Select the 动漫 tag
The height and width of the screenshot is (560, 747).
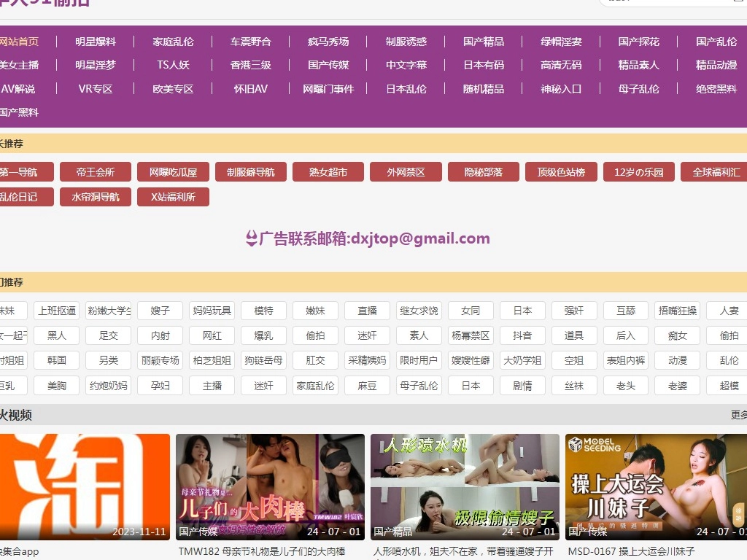(x=678, y=360)
